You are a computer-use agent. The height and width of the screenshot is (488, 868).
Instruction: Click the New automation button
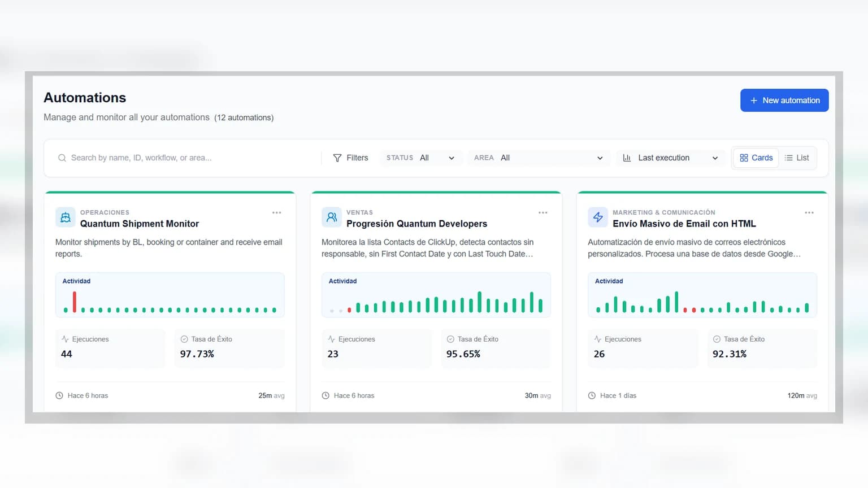click(784, 100)
